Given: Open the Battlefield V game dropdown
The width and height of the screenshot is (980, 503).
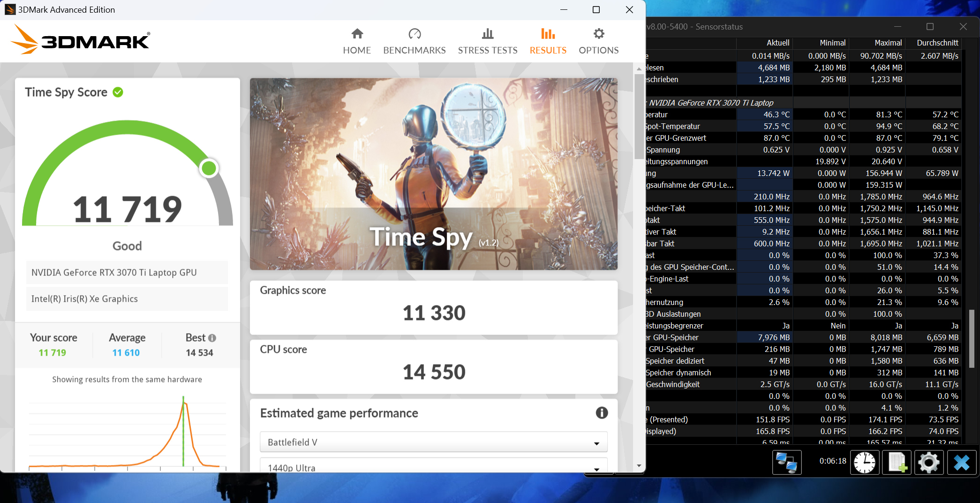Looking at the screenshot, I should (x=434, y=442).
